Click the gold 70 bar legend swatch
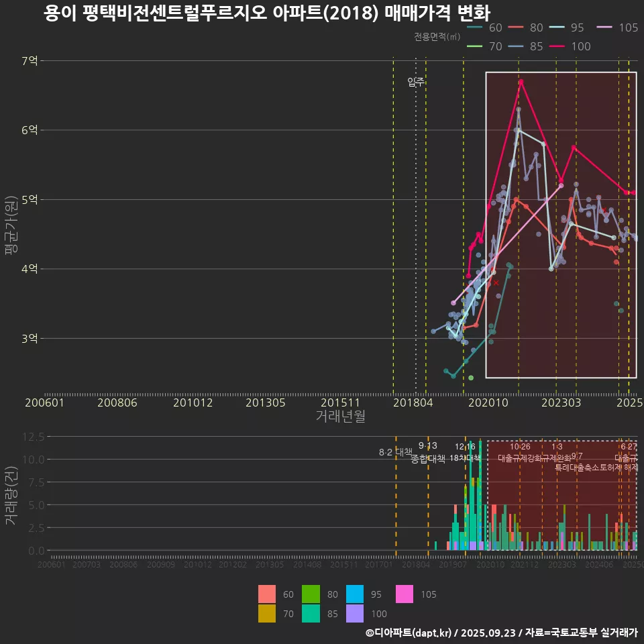Screen dimensions: 644x644 pyautogui.click(x=267, y=613)
